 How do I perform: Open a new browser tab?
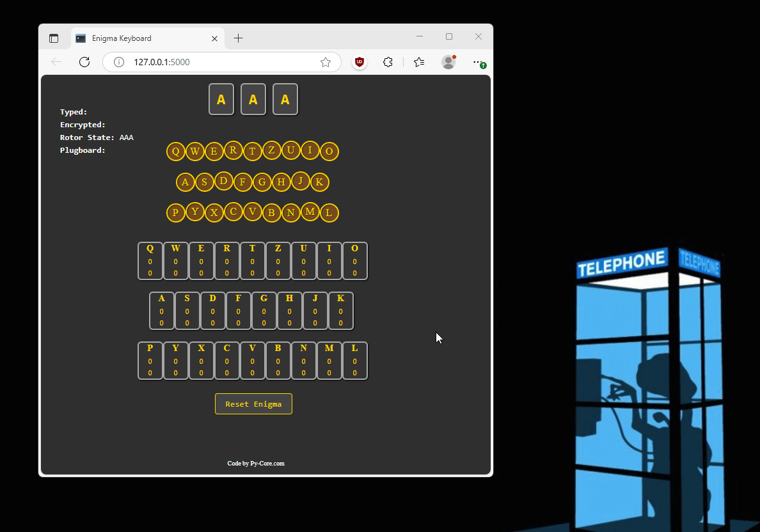tap(238, 38)
